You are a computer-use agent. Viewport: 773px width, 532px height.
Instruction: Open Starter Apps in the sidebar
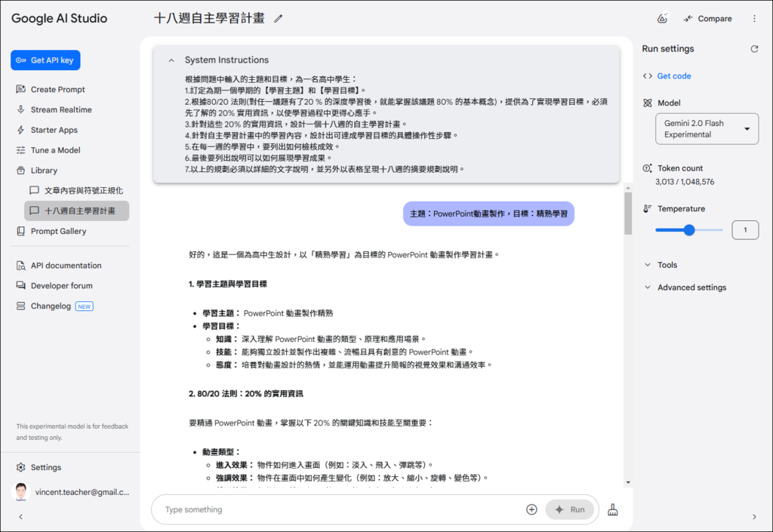tap(54, 130)
